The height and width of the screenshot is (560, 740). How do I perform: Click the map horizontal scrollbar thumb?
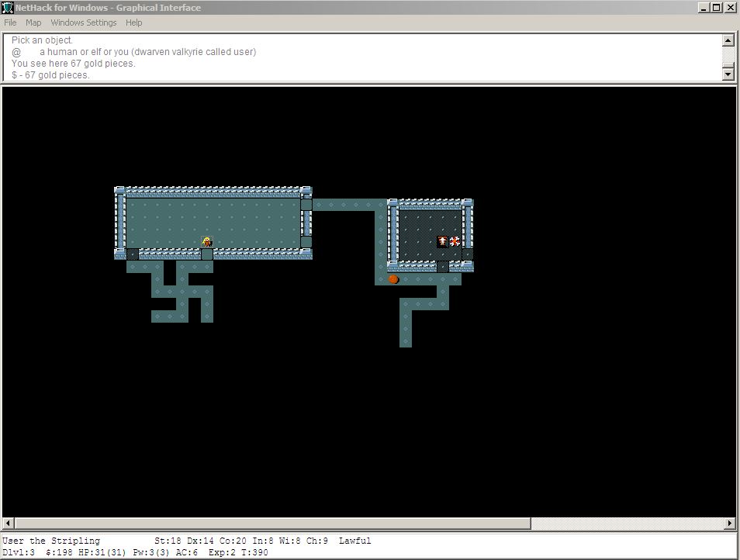coord(273,524)
